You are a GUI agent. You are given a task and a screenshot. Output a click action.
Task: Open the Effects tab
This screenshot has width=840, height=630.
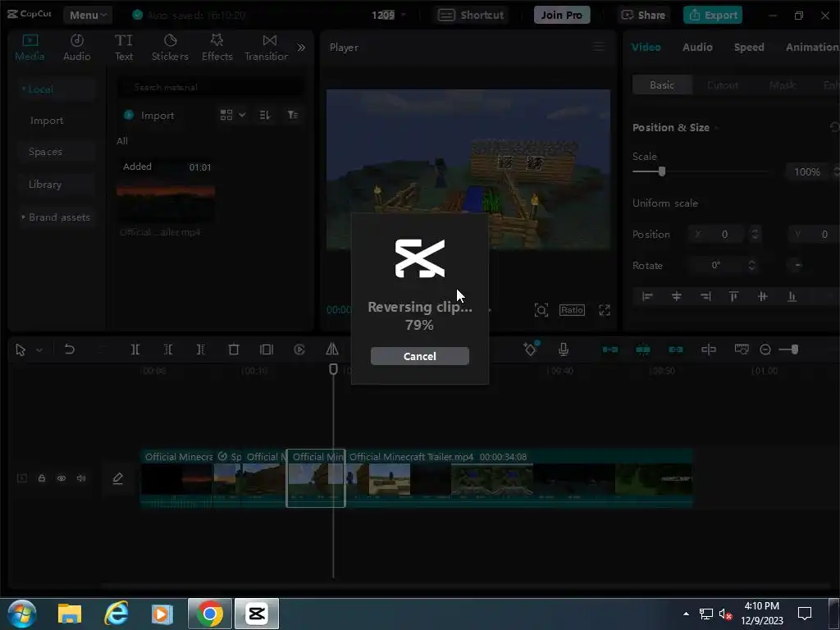tap(217, 48)
